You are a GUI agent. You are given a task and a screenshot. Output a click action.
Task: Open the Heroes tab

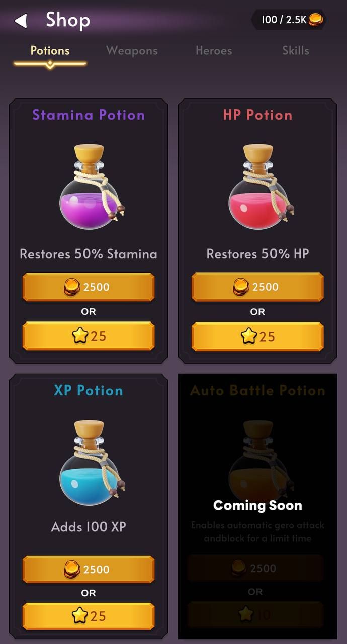click(214, 51)
